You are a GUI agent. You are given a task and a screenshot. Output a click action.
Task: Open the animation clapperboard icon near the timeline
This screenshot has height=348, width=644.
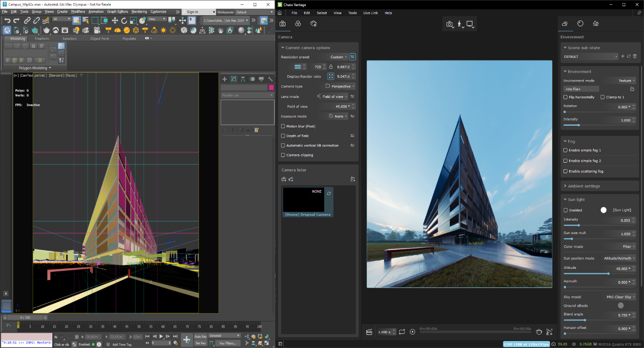369,331
